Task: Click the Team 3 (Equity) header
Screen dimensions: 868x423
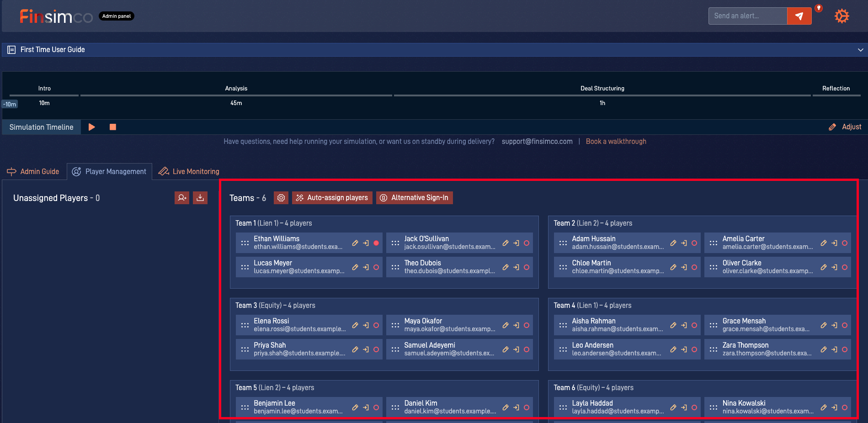Action: (x=275, y=305)
